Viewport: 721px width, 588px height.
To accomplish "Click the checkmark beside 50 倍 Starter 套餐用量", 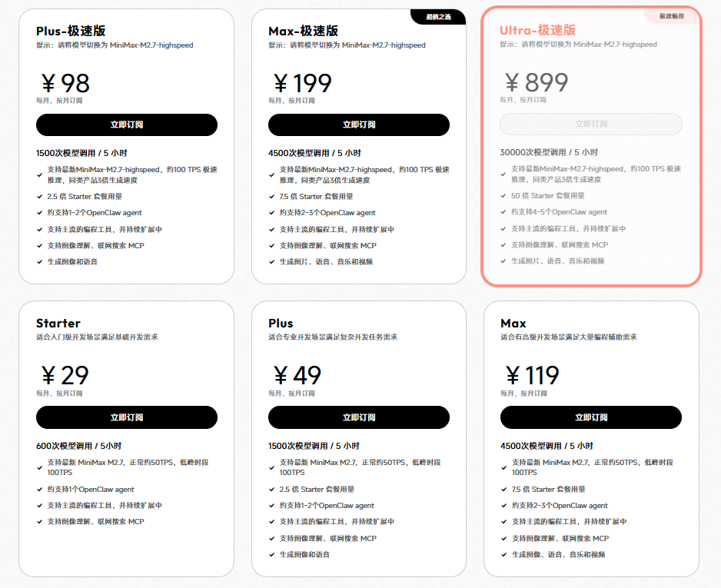I will pos(503,196).
